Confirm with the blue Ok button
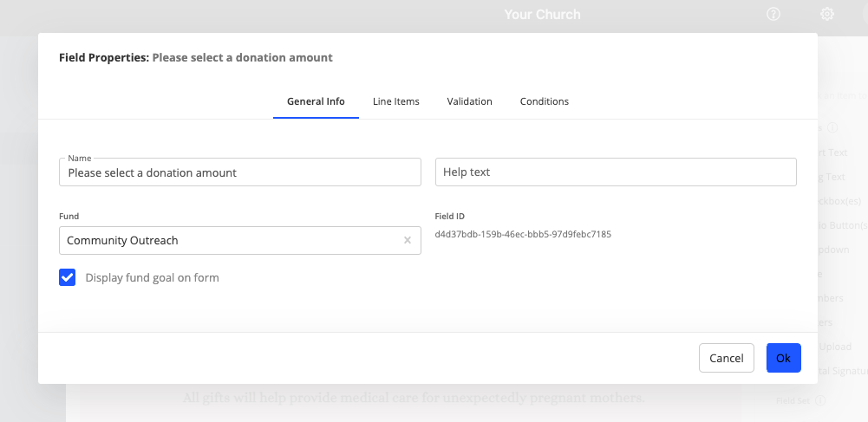 [x=783, y=358]
